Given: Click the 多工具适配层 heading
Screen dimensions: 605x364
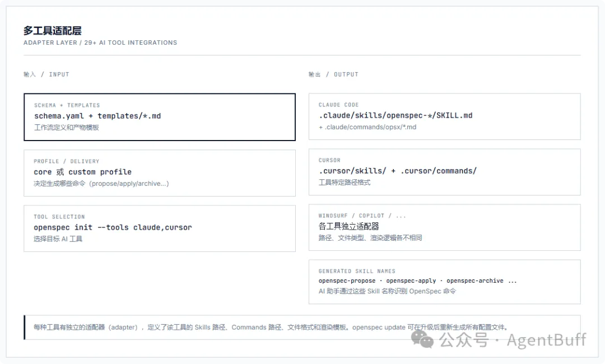Looking at the screenshot, I should point(52,30).
